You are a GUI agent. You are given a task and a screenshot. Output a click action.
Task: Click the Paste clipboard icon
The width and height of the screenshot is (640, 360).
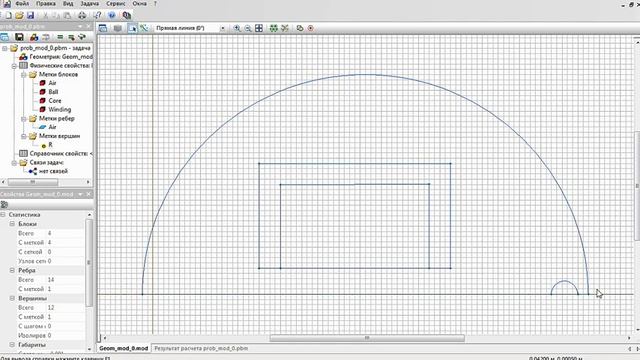67,16
